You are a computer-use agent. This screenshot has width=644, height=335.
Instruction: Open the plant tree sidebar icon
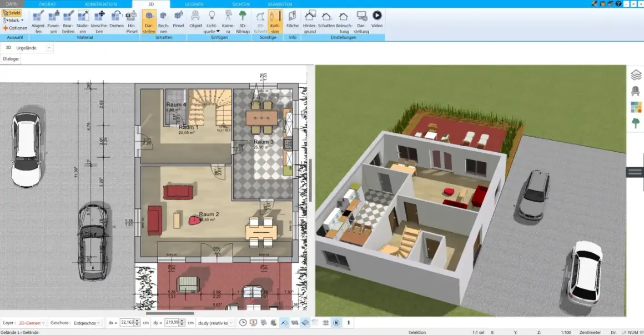[x=636, y=123]
